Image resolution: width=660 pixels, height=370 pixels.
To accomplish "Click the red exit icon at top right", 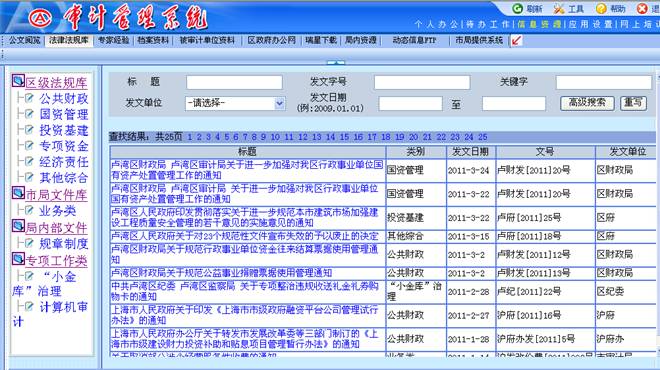I will click(642, 8).
